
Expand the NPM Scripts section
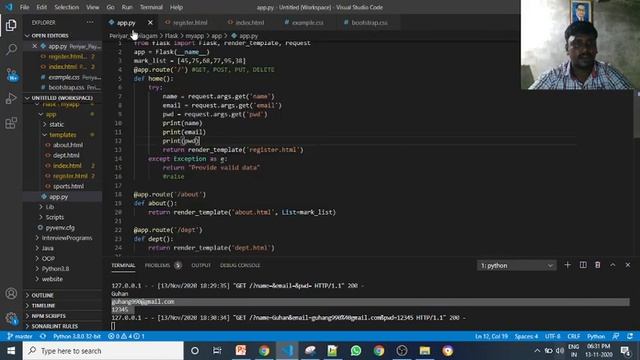point(48,316)
